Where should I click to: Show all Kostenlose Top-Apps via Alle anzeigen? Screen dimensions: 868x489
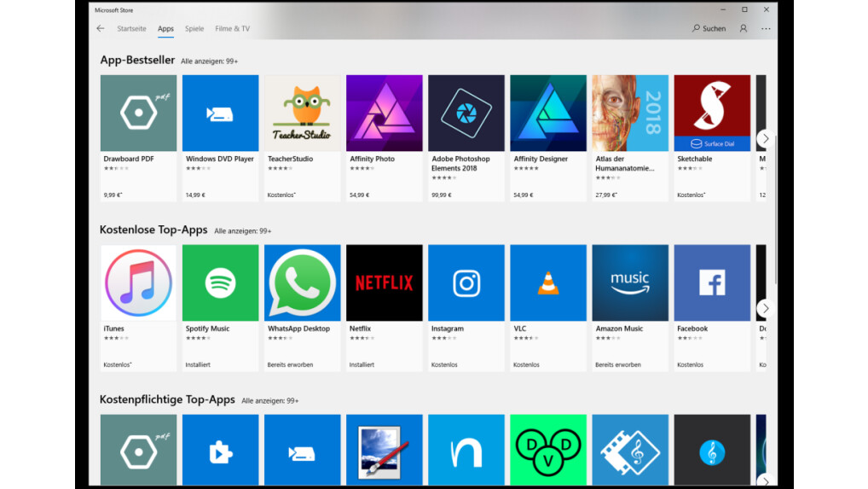(x=243, y=231)
